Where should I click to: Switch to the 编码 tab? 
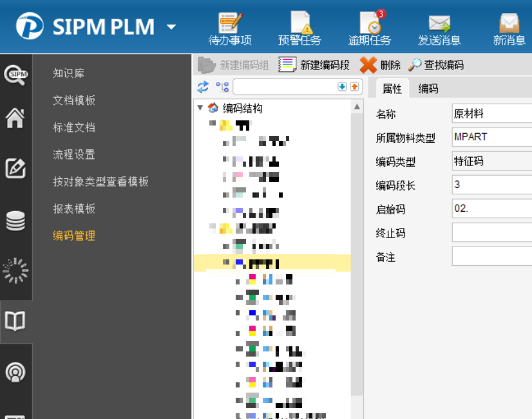click(428, 88)
